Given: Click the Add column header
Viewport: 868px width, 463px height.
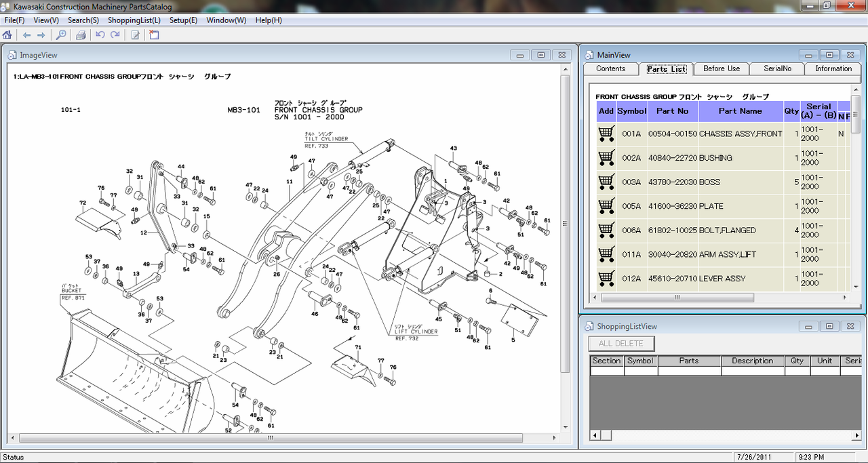Looking at the screenshot, I should [x=606, y=111].
